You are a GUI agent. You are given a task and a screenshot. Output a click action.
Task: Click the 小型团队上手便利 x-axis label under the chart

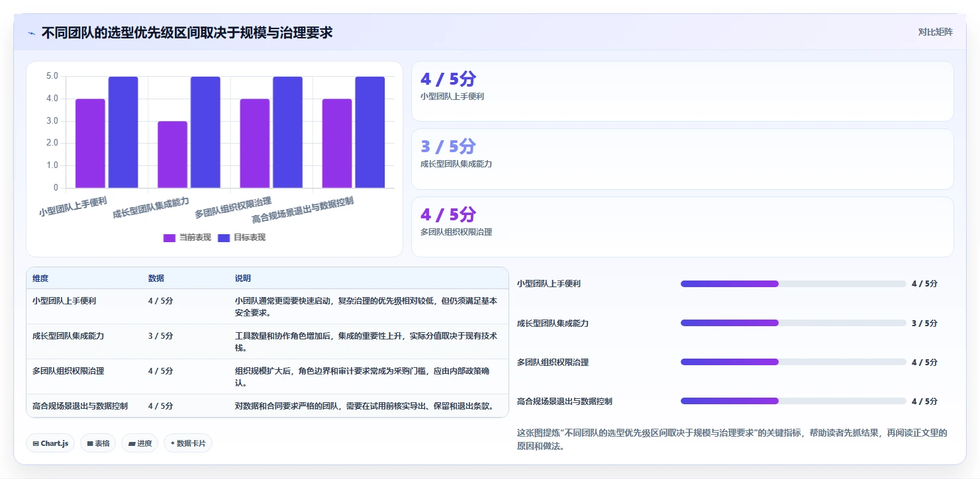click(x=73, y=206)
